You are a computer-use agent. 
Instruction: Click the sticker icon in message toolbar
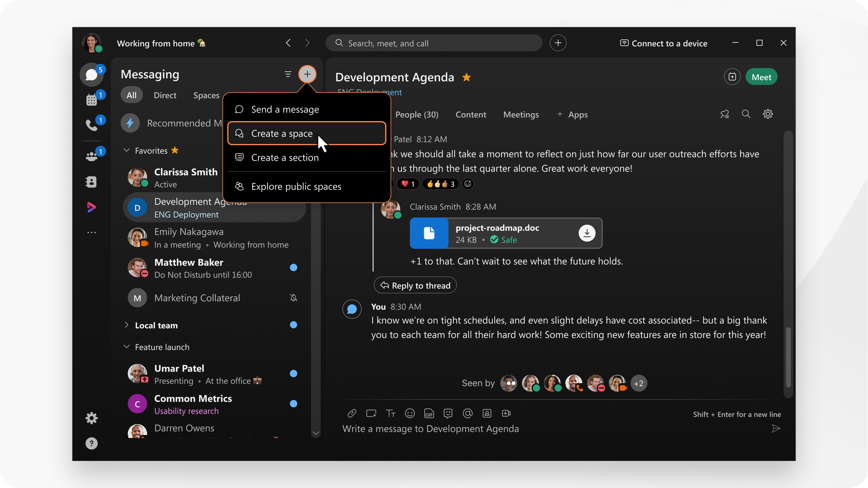click(448, 414)
